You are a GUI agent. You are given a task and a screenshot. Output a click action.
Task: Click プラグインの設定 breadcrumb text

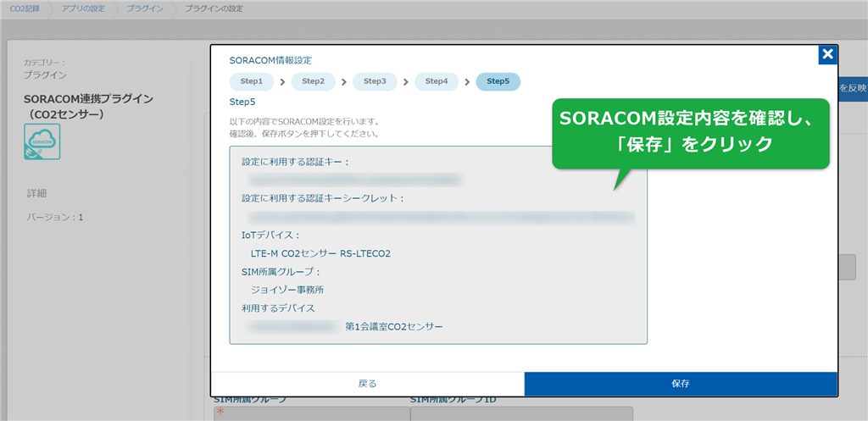[214, 8]
